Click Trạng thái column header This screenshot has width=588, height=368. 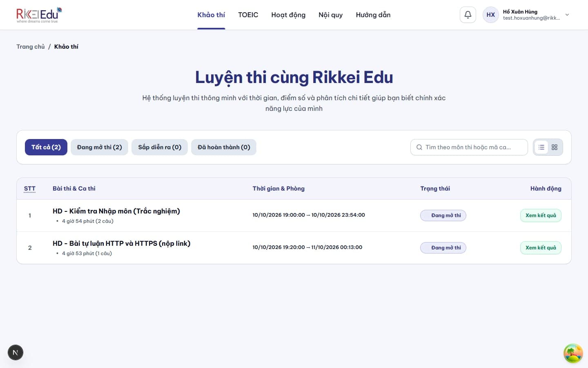click(435, 188)
